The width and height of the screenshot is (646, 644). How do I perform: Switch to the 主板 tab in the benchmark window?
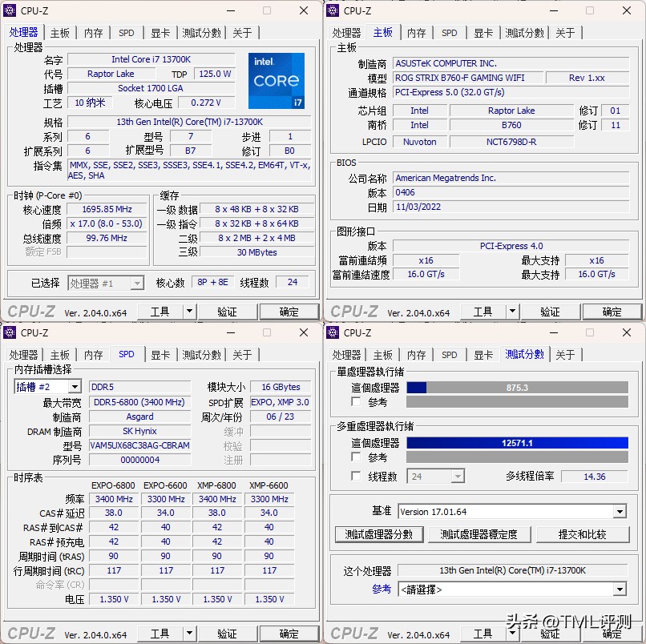383,355
